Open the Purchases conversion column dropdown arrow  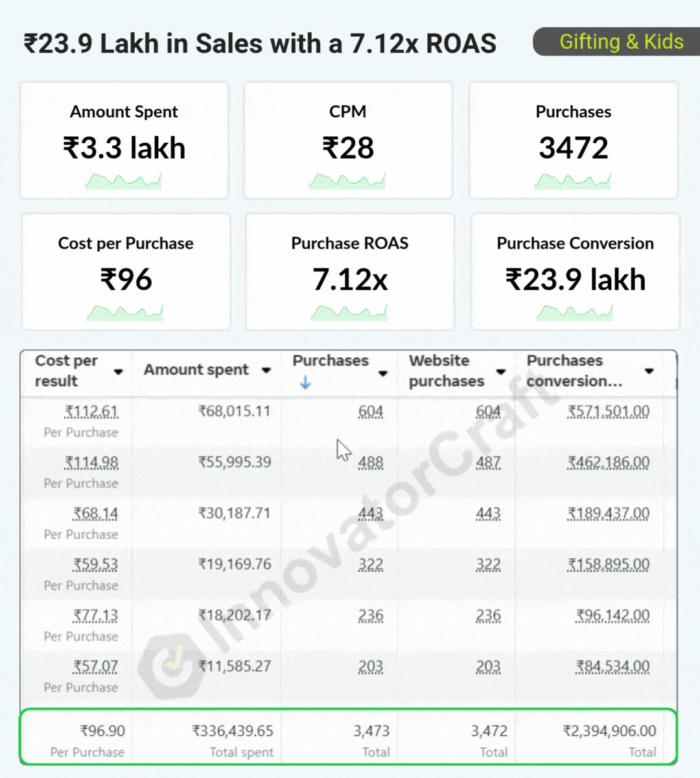(649, 371)
